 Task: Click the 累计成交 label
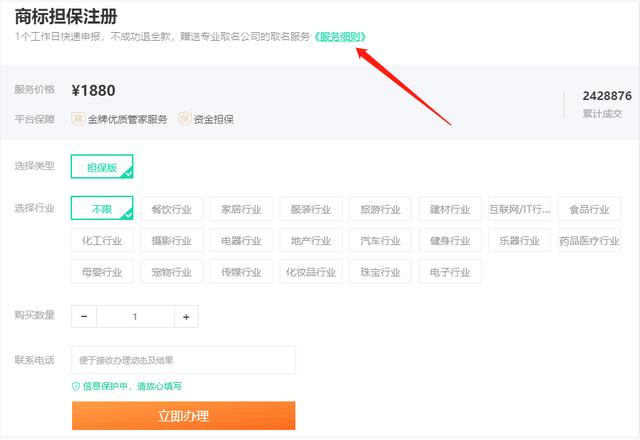pyautogui.click(x=602, y=114)
